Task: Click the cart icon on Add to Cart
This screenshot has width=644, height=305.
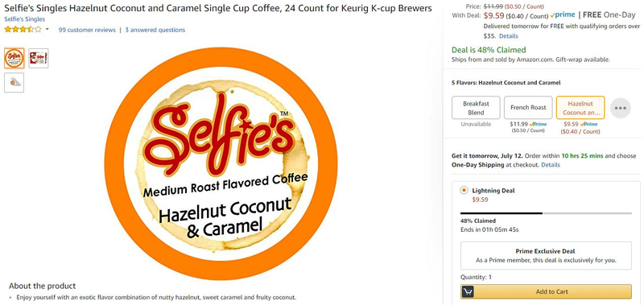Action: click(468, 291)
